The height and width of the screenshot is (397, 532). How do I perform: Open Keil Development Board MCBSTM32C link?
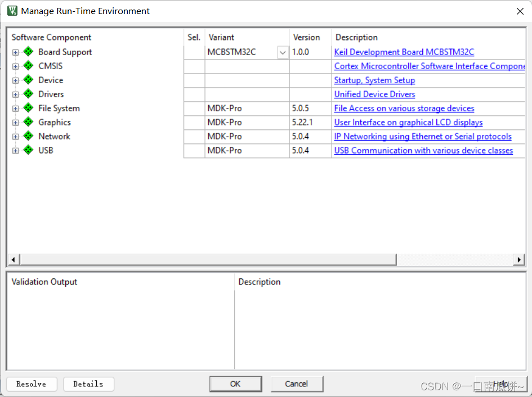(x=404, y=52)
